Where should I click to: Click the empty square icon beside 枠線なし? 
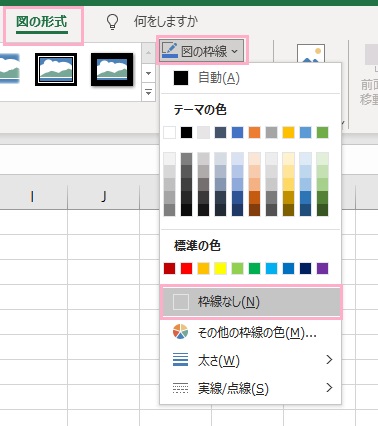click(181, 302)
